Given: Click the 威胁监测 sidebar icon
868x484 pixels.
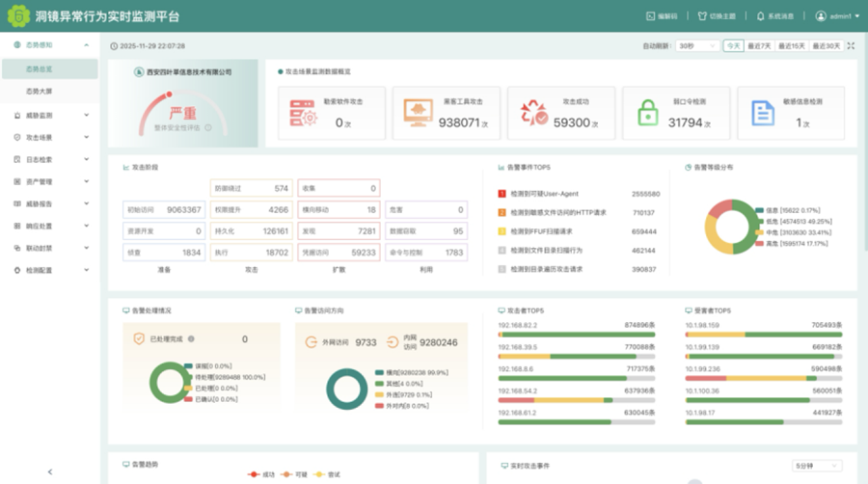Looking at the screenshot, I should point(17,115).
